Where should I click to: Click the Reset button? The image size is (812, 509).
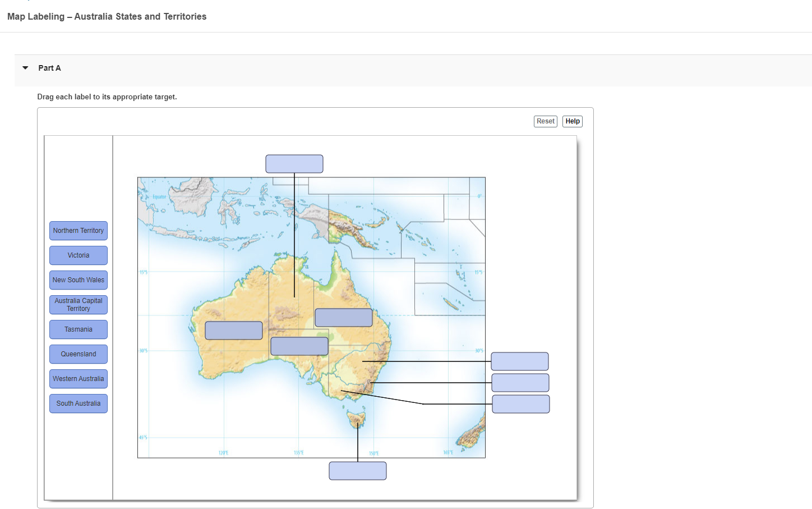(x=546, y=121)
